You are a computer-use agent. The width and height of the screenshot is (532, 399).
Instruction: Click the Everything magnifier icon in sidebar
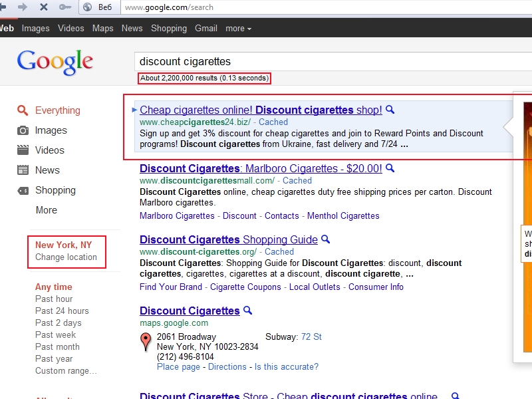(23, 110)
